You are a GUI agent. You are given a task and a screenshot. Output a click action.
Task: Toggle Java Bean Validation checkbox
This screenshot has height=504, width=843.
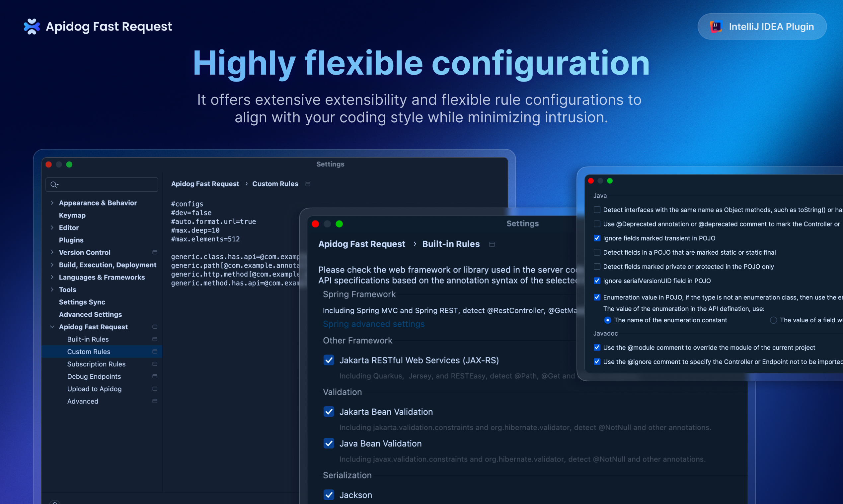coord(329,444)
